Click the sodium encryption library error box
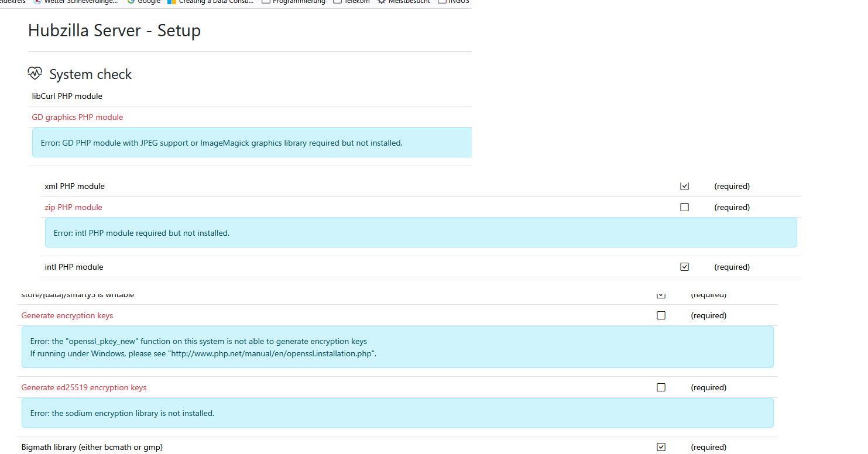Image resolution: width=868 pixels, height=454 pixels. click(397, 413)
